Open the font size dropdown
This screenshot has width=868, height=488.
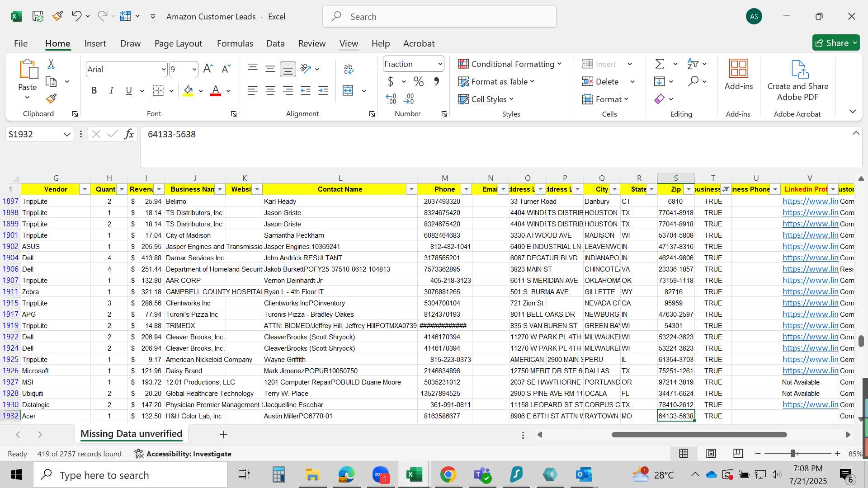[x=194, y=70]
